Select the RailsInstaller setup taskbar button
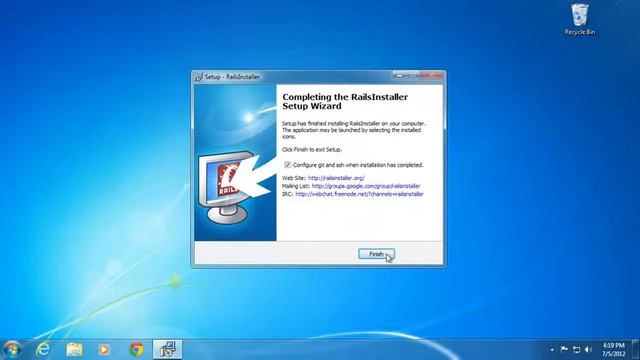The image size is (640, 360). 167,350
